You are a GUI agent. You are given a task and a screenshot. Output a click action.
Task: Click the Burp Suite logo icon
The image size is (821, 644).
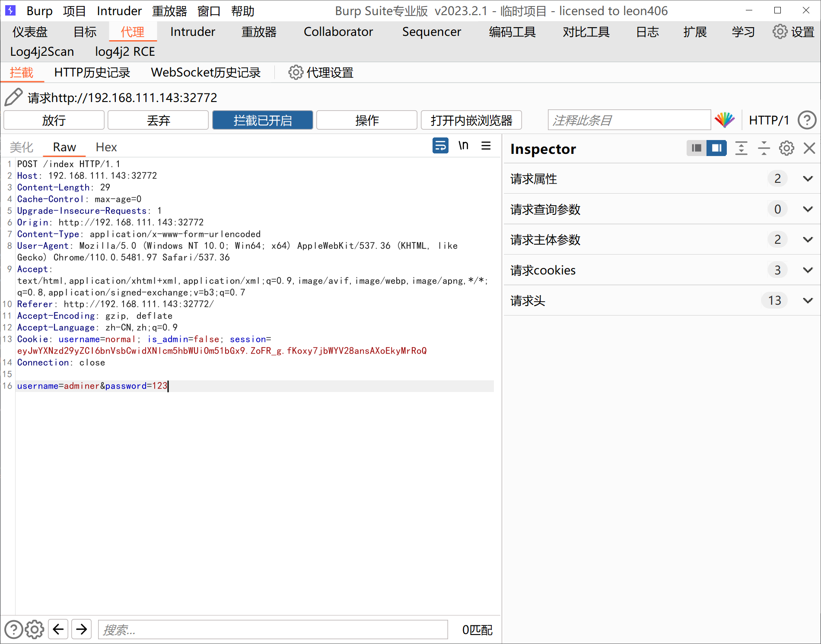tap(10, 10)
